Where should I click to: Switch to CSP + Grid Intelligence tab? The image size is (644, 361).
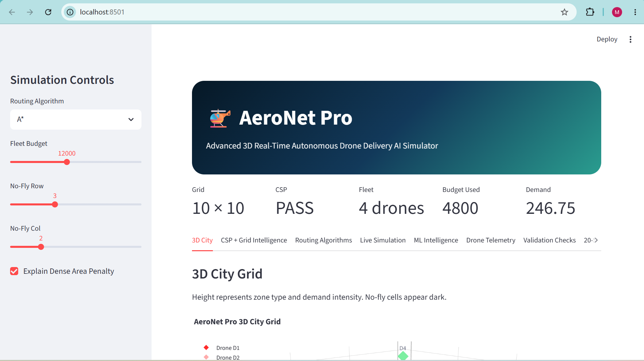(x=254, y=240)
